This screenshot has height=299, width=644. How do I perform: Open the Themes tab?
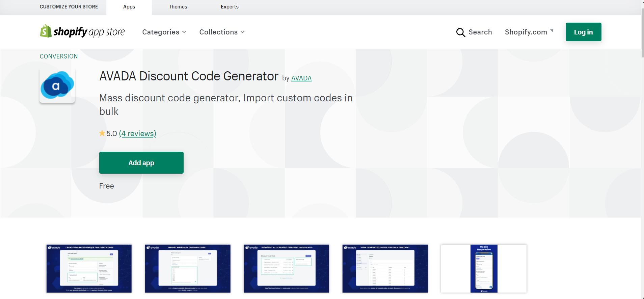[178, 7]
